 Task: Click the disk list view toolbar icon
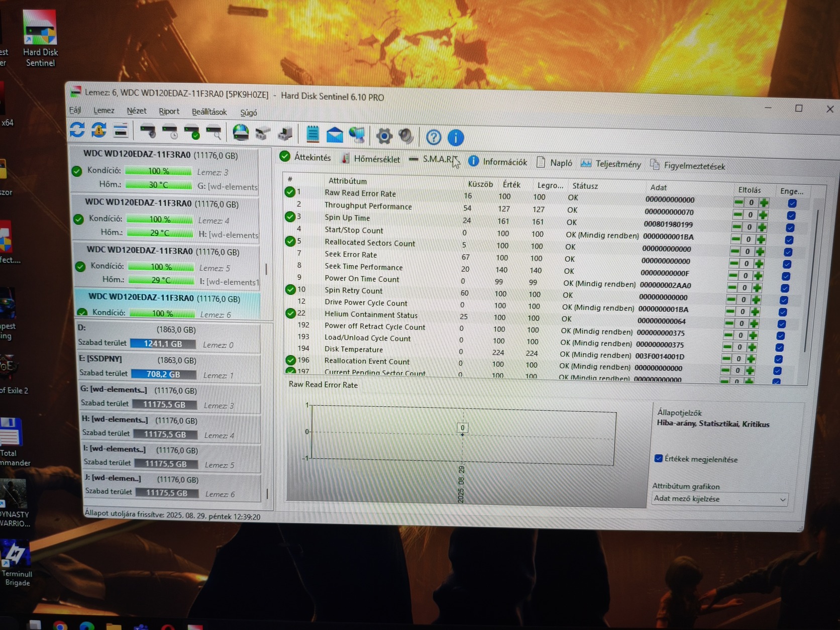coord(121,131)
